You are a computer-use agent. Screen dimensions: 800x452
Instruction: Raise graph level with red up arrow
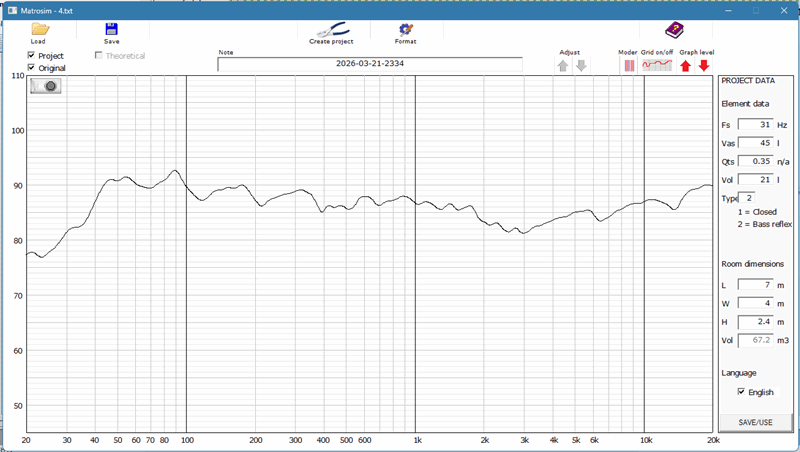click(685, 66)
